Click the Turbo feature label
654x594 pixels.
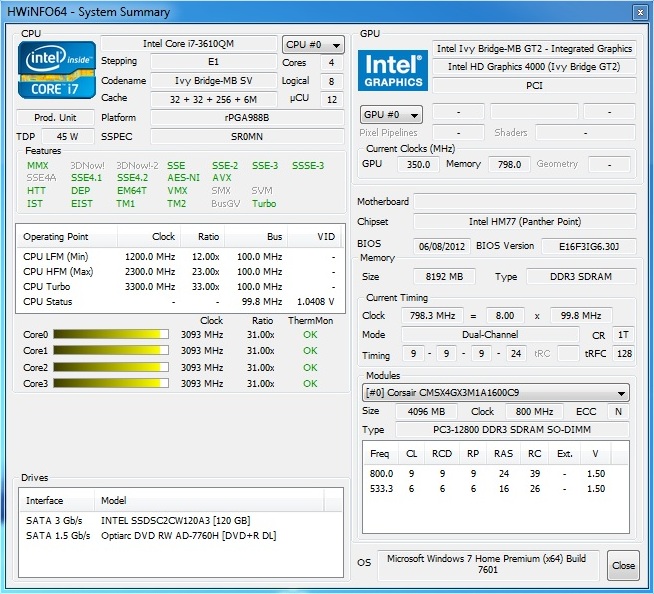[x=264, y=204]
